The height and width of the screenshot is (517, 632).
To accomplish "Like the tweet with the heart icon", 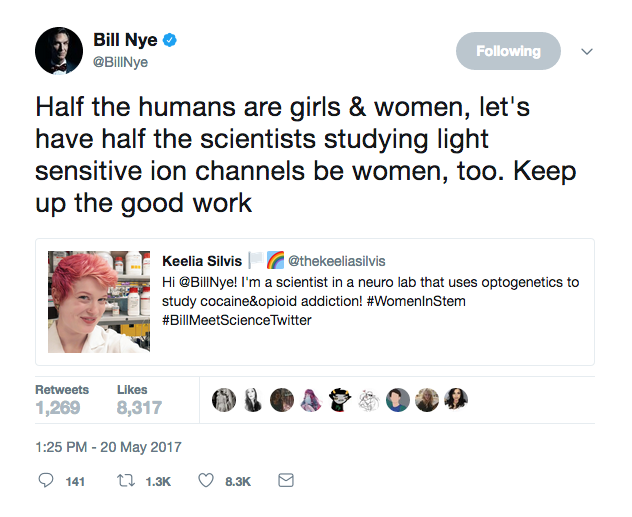I will [206, 481].
